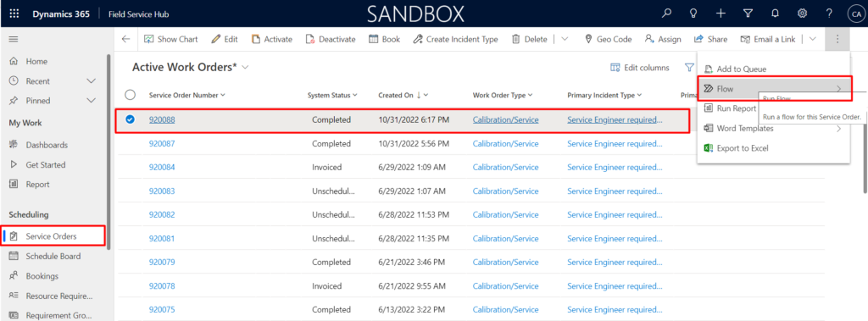The image size is (868, 321).
Task: Expand the Recent sidebar chevron
Action: coord(92,81)
